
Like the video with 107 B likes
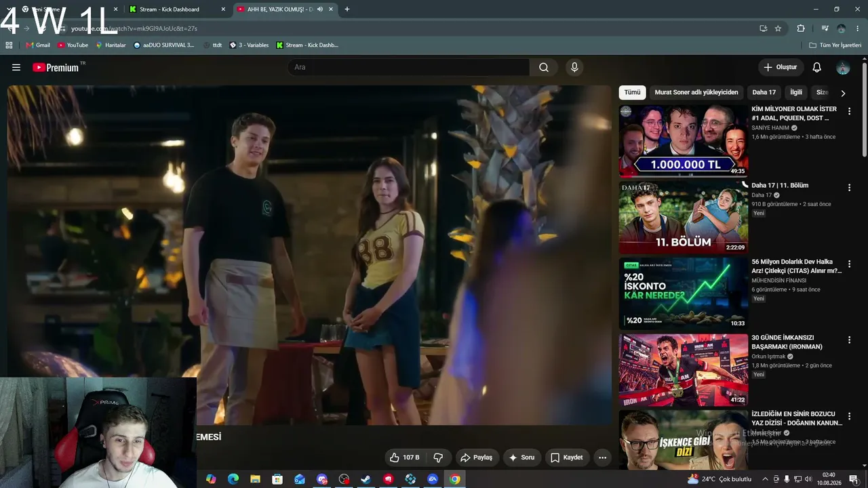click(404, 457)
